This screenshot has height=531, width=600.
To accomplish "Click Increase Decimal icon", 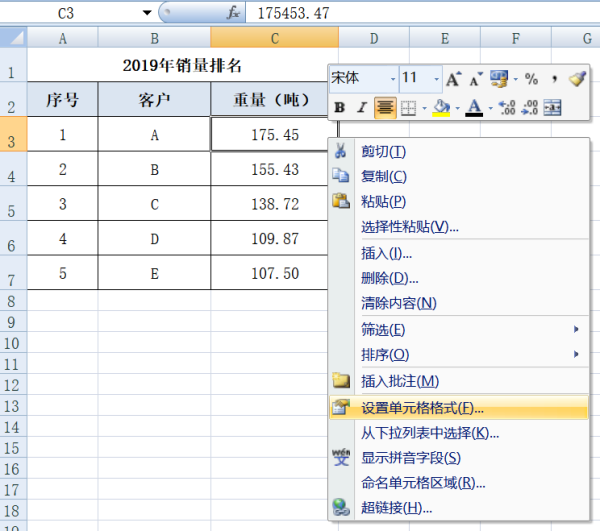I will pos(507,108).
